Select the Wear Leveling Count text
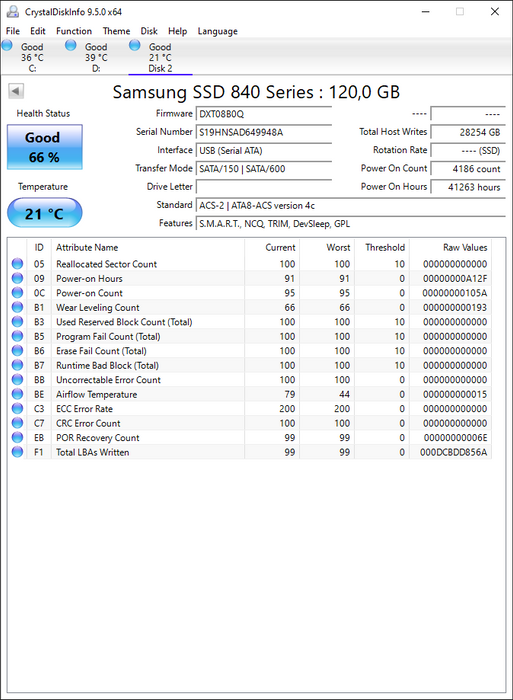The height and width of the screenshot is (700, 513). click(98, 308)
